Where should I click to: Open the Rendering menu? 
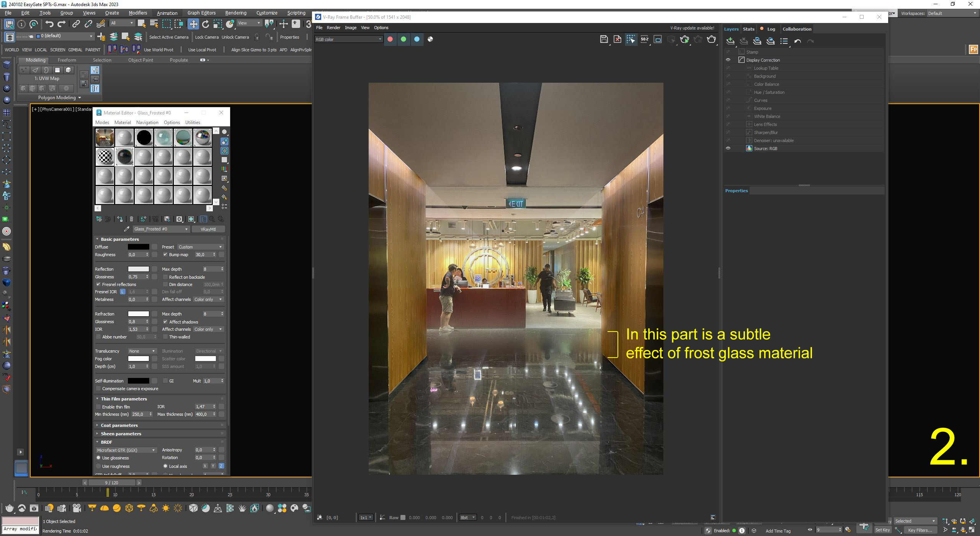click(x=236, y=13)
